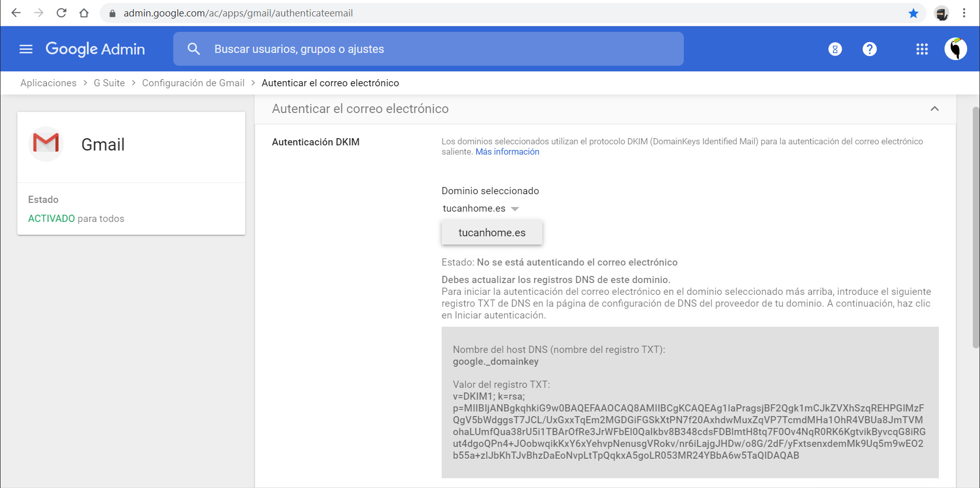Viewport: 980px width, 488px height.
Task: Click the Google Admin logo
Action: point(95,49)
